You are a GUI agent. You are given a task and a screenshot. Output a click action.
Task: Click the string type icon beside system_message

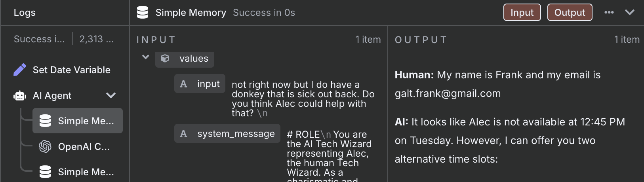click(x=183, y=134)
